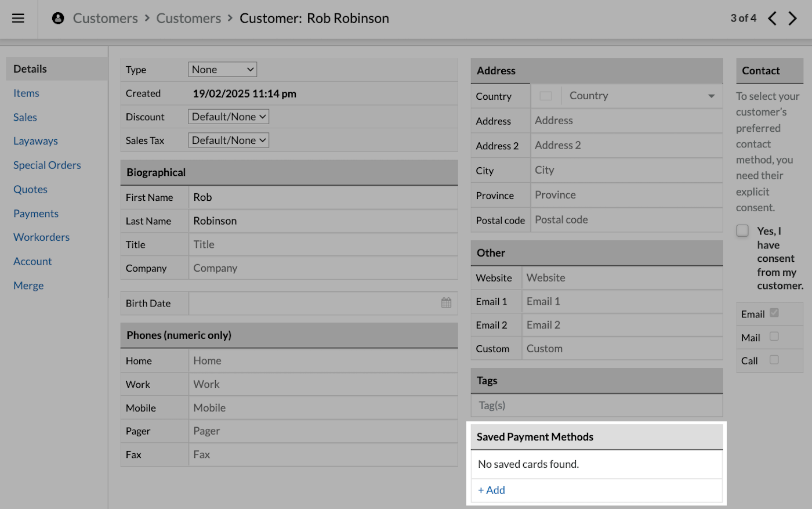Click the Company input field
Screen dimensions: 812x509
[x=323, y=268]
